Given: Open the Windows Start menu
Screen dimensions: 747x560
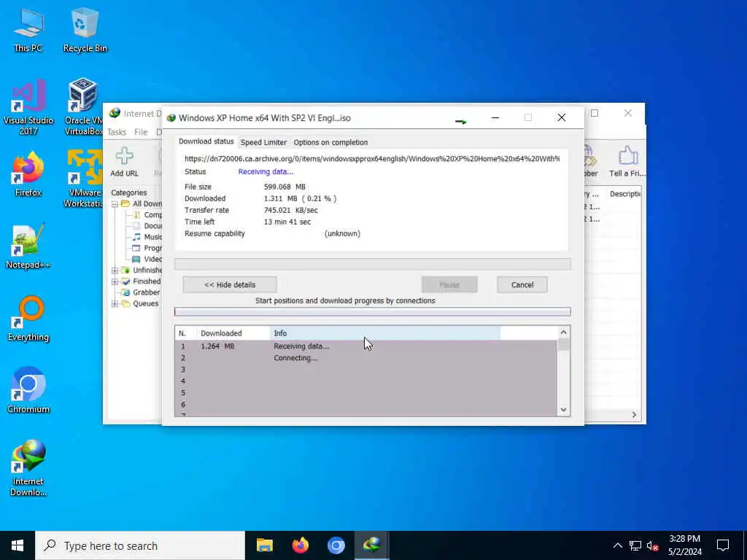Looking at the screenshot, I should 18,545.
